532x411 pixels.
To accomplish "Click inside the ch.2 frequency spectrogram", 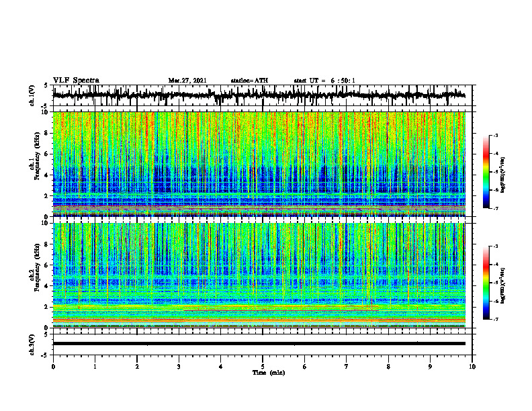I will [259, 275].
